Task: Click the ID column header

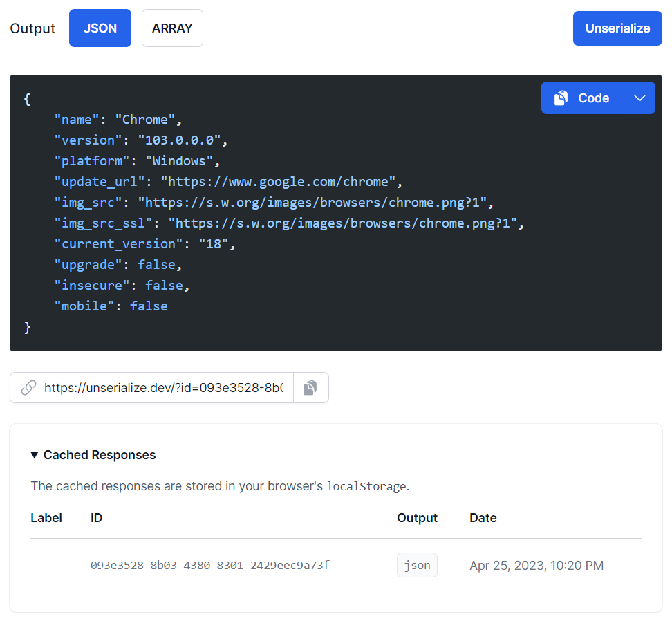Action: [x=96, y=518]
